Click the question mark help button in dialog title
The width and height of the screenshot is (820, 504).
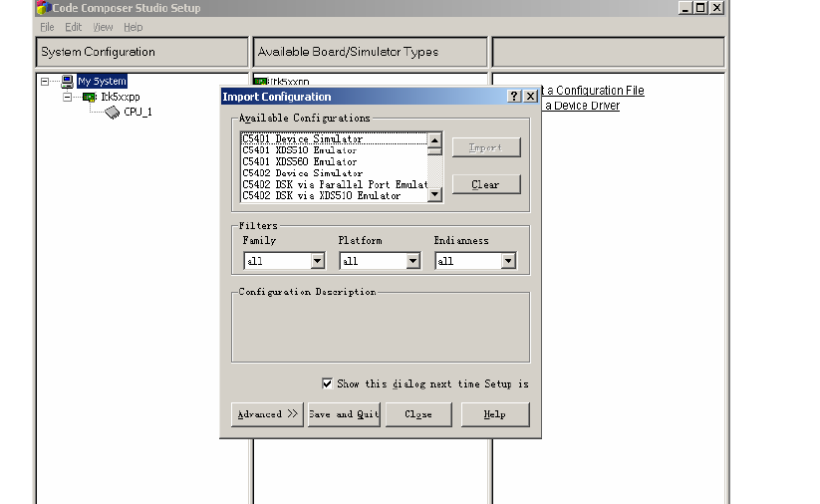coord(514,97)
